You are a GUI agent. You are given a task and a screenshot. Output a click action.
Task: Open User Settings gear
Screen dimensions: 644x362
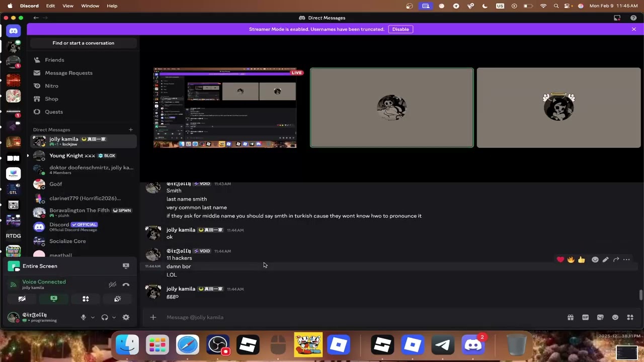coord(126,317)
